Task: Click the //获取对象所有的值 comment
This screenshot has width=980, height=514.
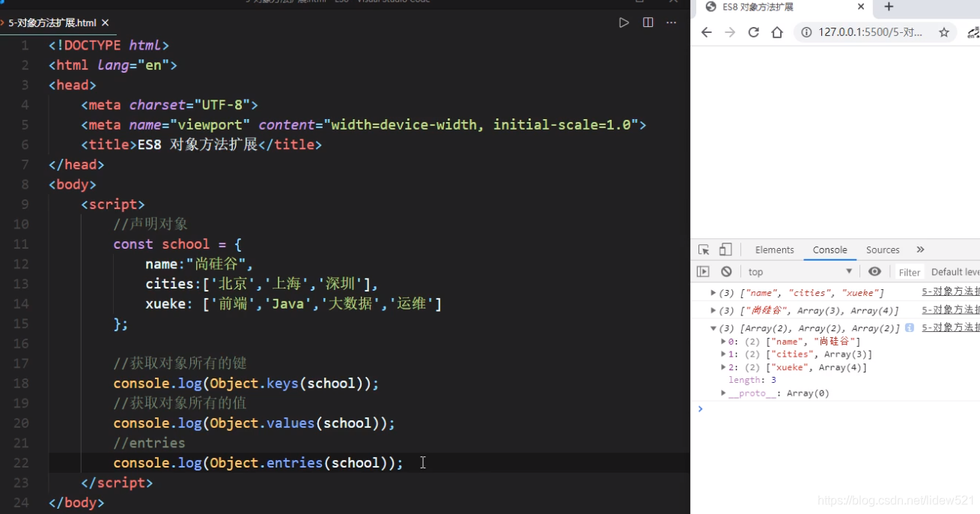Action: click(x=180, y=403)
